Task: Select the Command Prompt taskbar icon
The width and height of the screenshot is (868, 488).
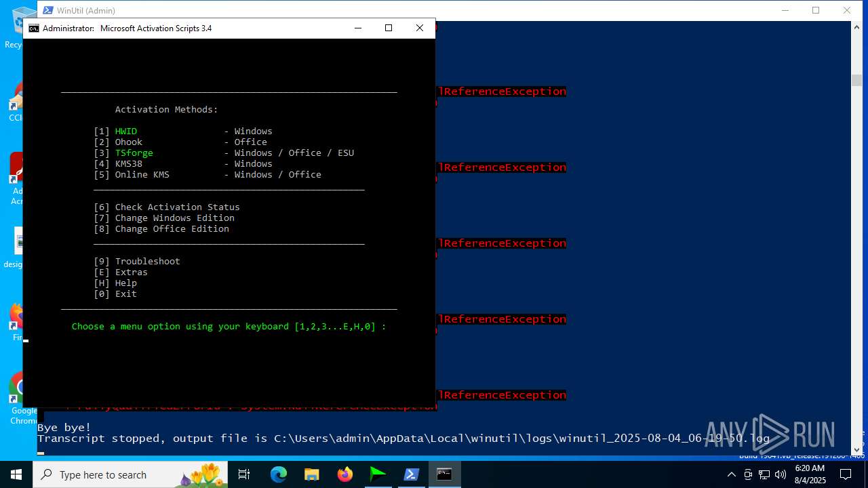Action: click(x=444, y=474)
